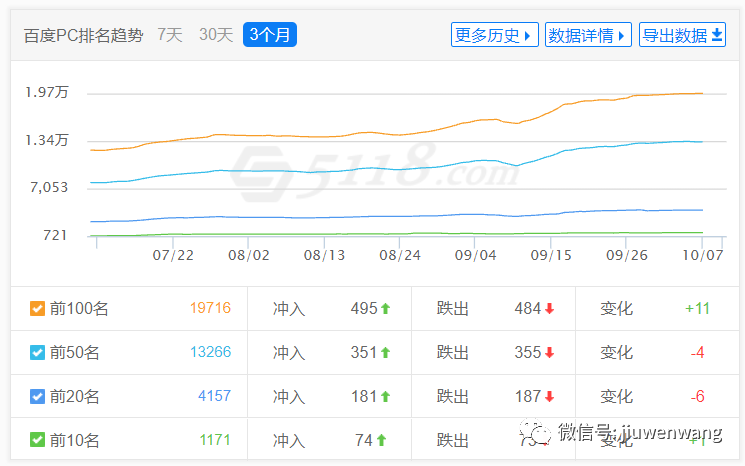Click the green up arrow beside 351
Screen dimensions: 745x466
[385, 352]
